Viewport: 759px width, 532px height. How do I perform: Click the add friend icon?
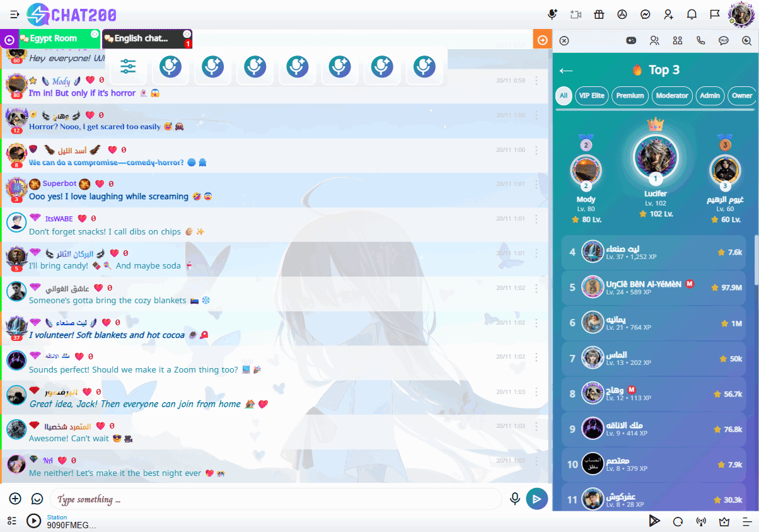pos(668,14)
